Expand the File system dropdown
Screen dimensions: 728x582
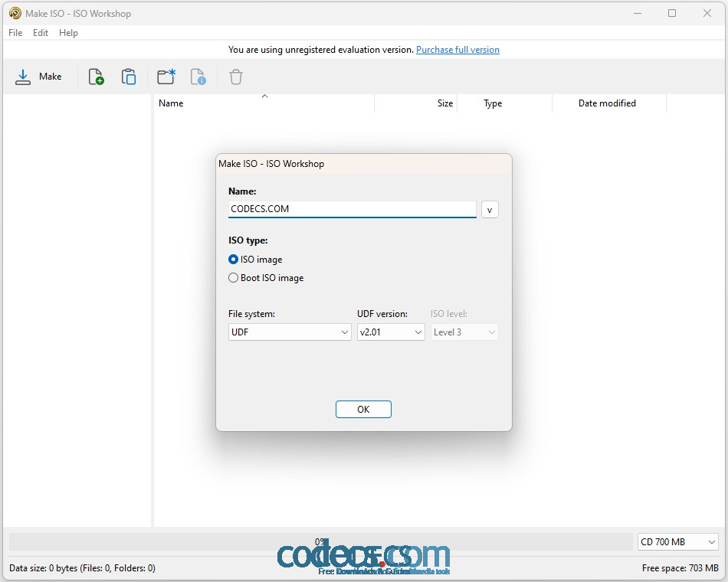click(x=290, y=332)
